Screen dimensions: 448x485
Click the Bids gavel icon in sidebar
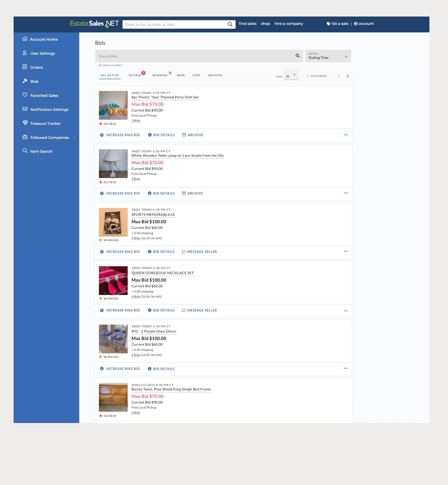click(25, 81)
